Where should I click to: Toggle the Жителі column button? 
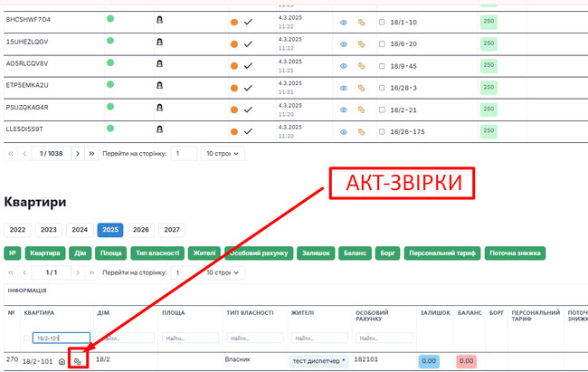coord(204,253)
